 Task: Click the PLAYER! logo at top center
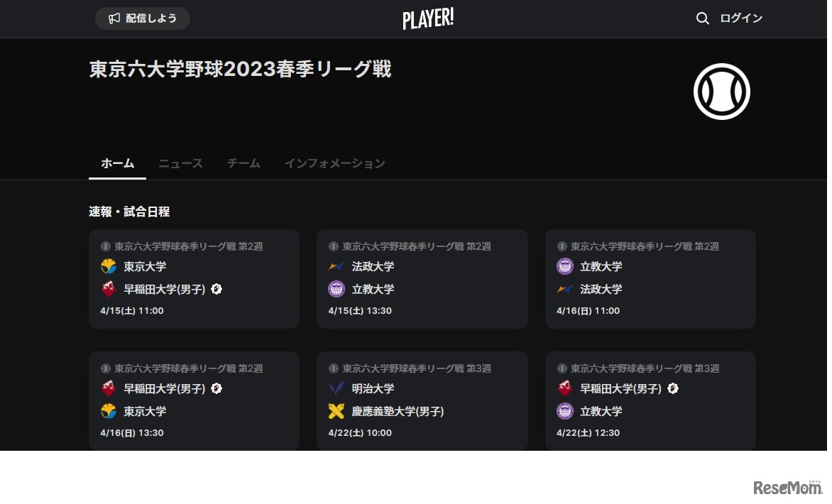tap(427, 18)
